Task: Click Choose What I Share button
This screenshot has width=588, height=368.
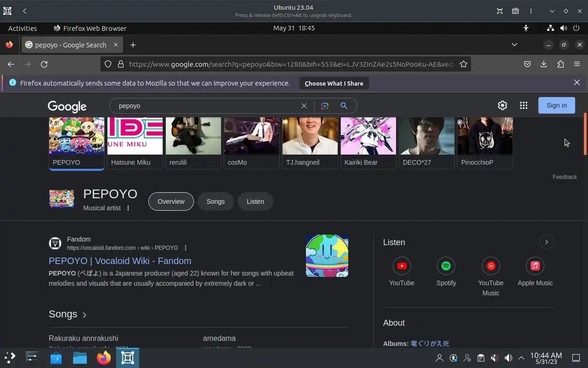Action: coord(334,83)
